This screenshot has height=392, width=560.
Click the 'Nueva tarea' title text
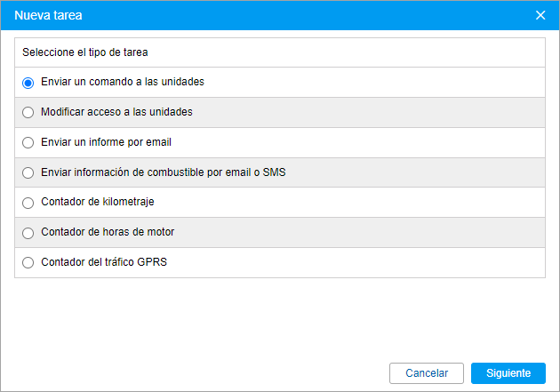48,15
